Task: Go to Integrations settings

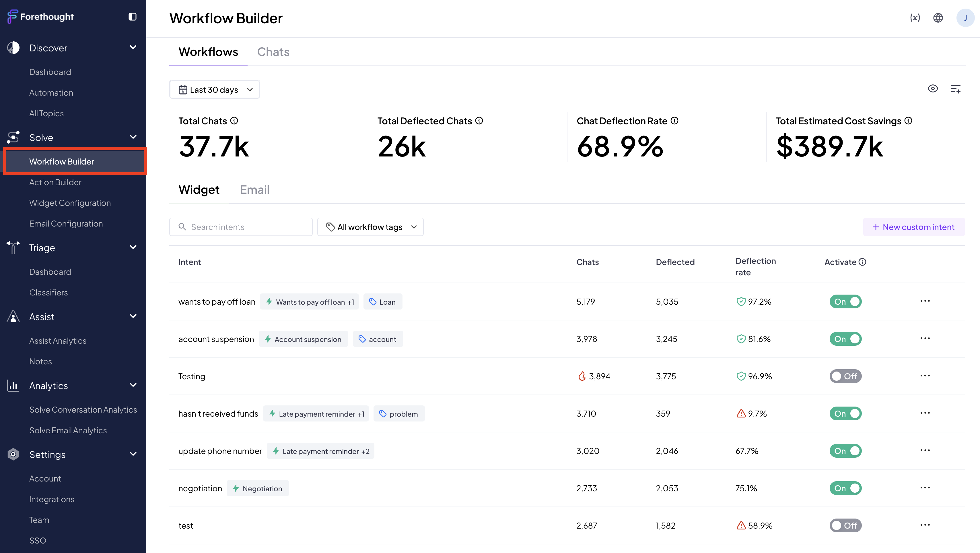Action: tap(52, 499)
